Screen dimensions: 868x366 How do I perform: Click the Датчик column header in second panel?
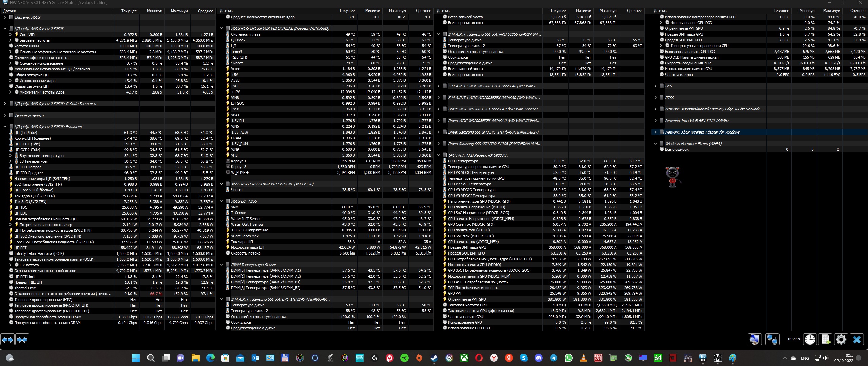click(226, 11)
